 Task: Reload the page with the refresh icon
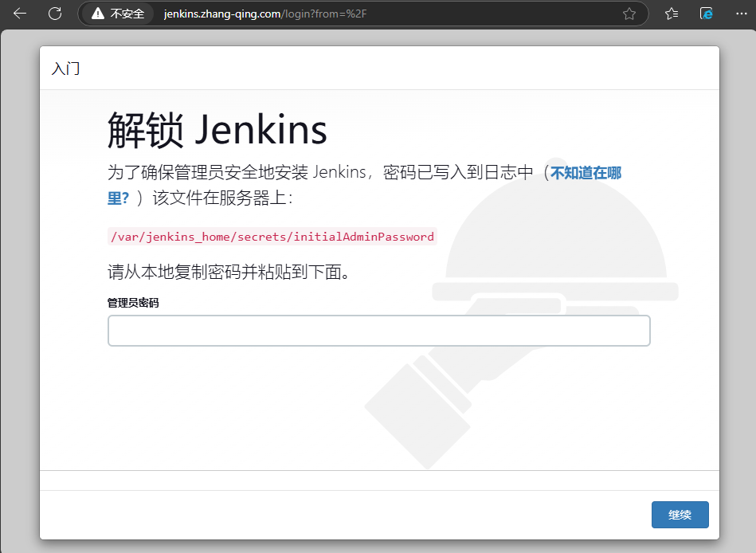(55, 14)
